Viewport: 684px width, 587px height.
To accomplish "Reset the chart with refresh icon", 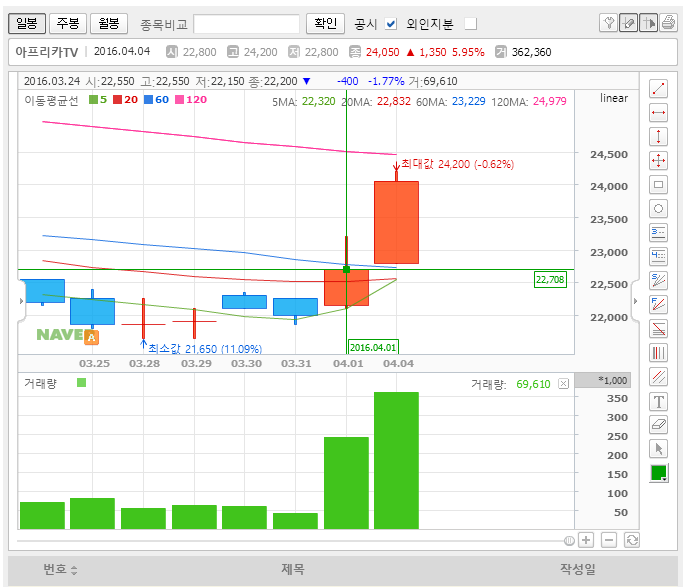I will coord(632,540).
